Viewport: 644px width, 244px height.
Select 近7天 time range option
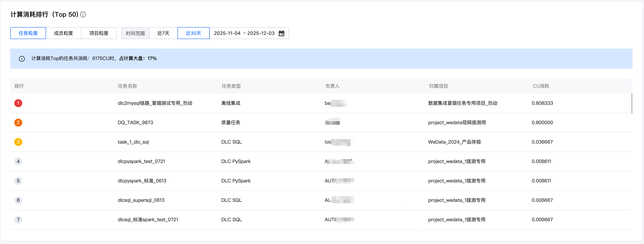pyautogui.click(x=163, y=33)
